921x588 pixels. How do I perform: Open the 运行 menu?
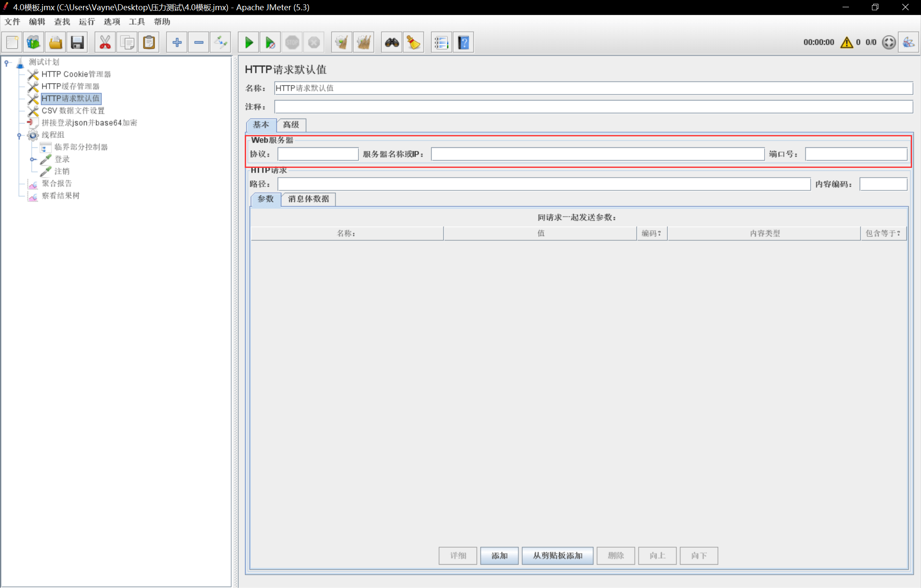[87, 22]
